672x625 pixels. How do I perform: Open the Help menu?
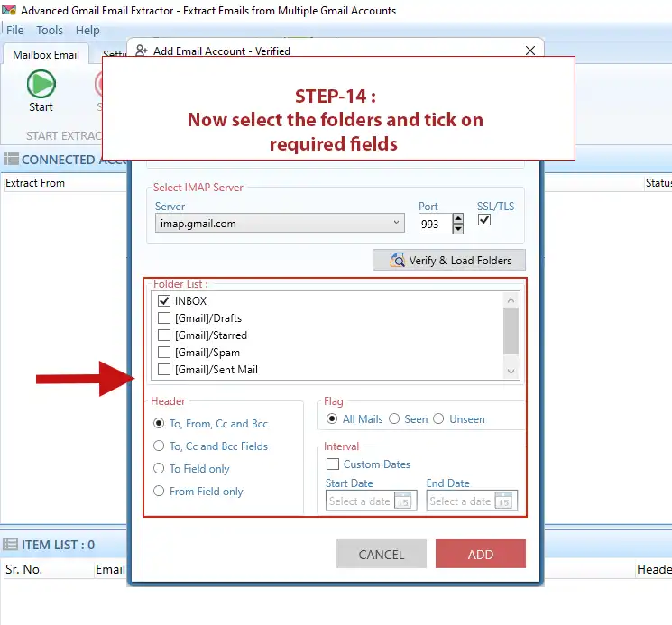point(87,30)
